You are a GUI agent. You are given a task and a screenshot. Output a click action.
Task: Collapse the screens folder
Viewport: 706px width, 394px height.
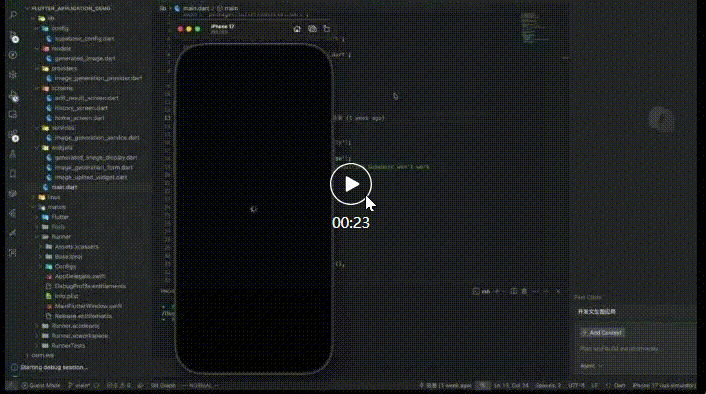(62, 88)
